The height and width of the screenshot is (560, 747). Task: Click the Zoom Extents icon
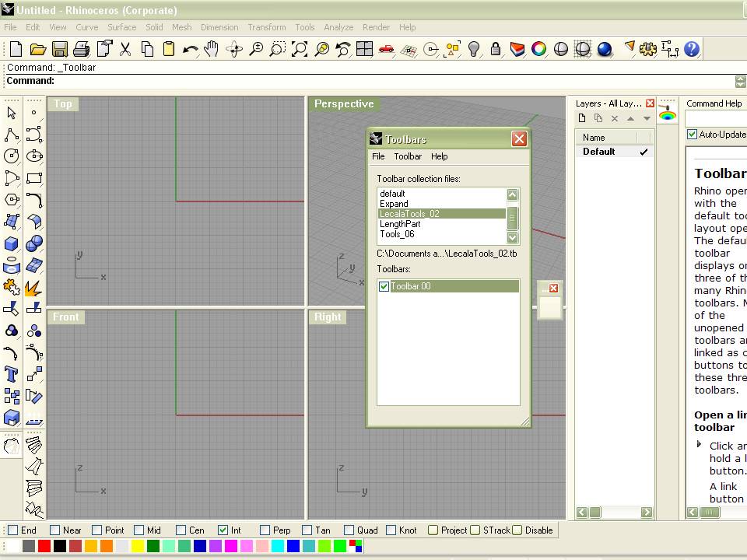pyautogui.click(x=300, y=49)
